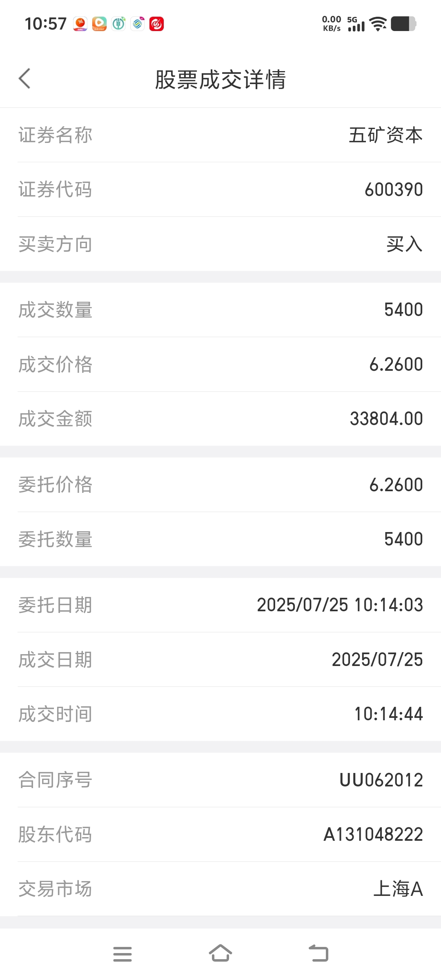
Task: Select the security name 五矿资本
Action: [x=385, y=135]
